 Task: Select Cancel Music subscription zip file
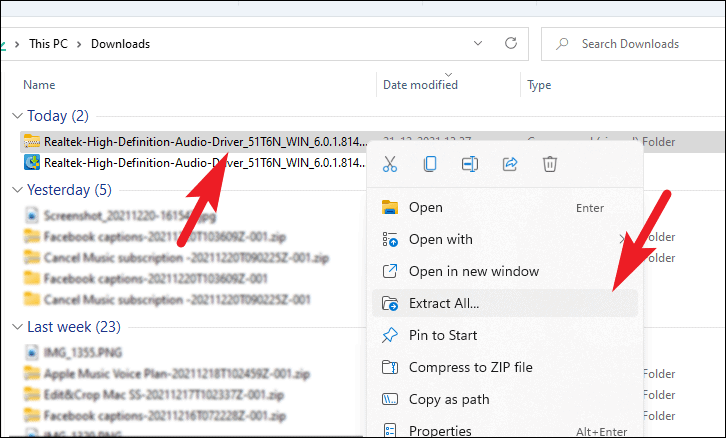click(x=186, y=258)
